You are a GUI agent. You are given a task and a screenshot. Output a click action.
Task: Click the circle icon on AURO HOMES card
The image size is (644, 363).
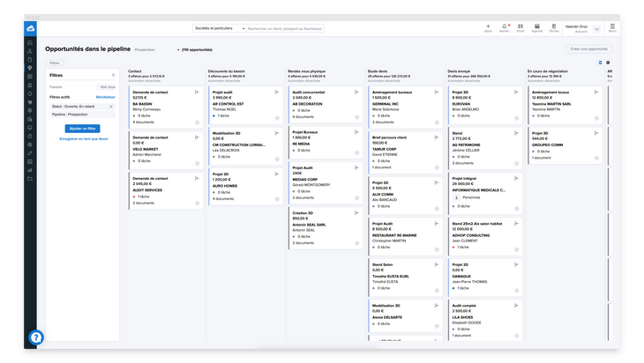(x=277, y=199)
